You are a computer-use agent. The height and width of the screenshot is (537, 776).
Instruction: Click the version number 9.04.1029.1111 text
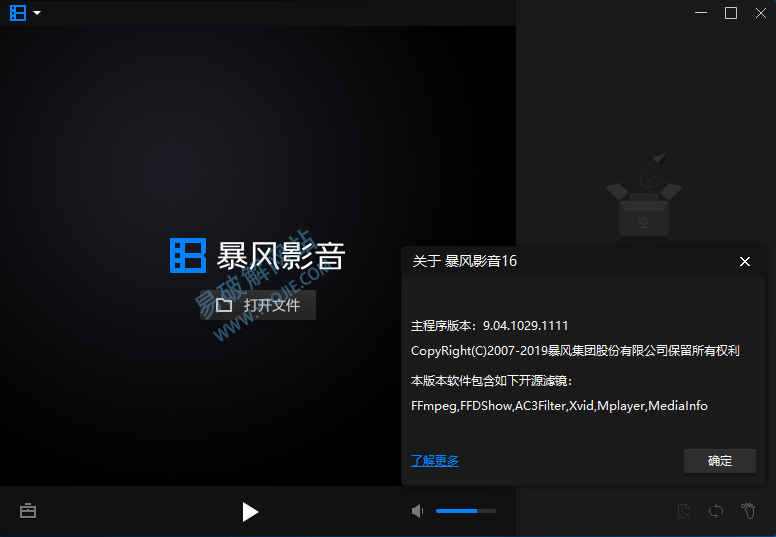point(526,326)
